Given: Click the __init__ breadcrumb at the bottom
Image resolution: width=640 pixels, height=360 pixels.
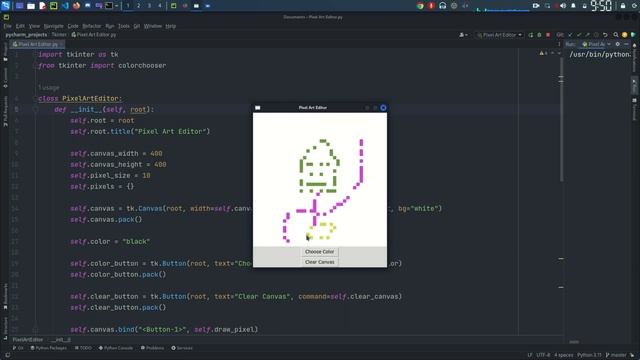Looking at the screenshot, I should 61,340.
